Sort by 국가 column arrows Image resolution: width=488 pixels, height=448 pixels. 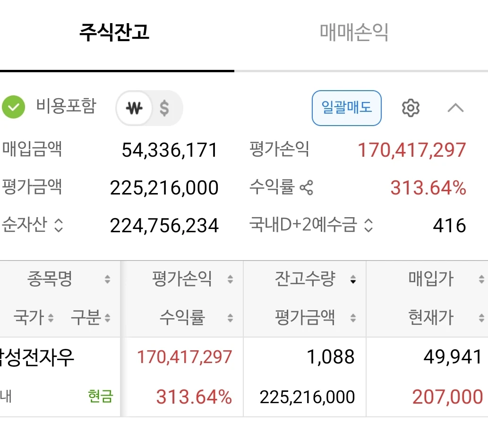(x=51, y=318)
